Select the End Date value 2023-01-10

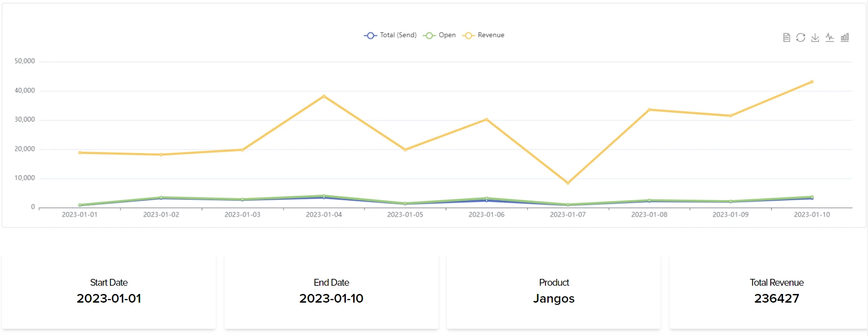point(331,299)
